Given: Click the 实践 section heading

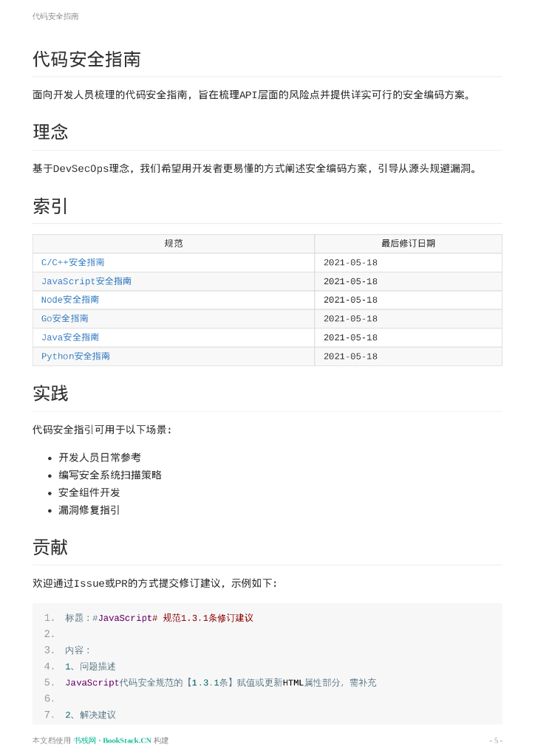Looking at the screenshot, I should [x=50, y=394].
